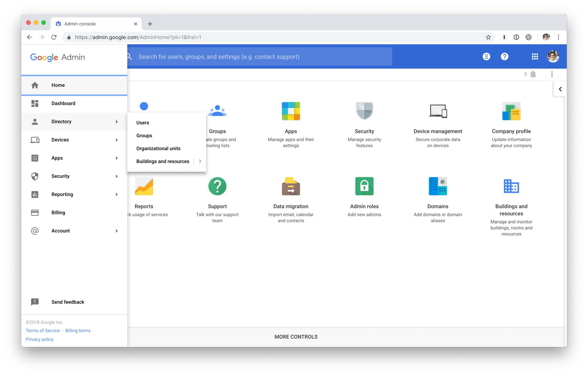Select the Admin console browser tab
Image resolution: width=588 pixels, height=375 pixels.
click(96, 24)
